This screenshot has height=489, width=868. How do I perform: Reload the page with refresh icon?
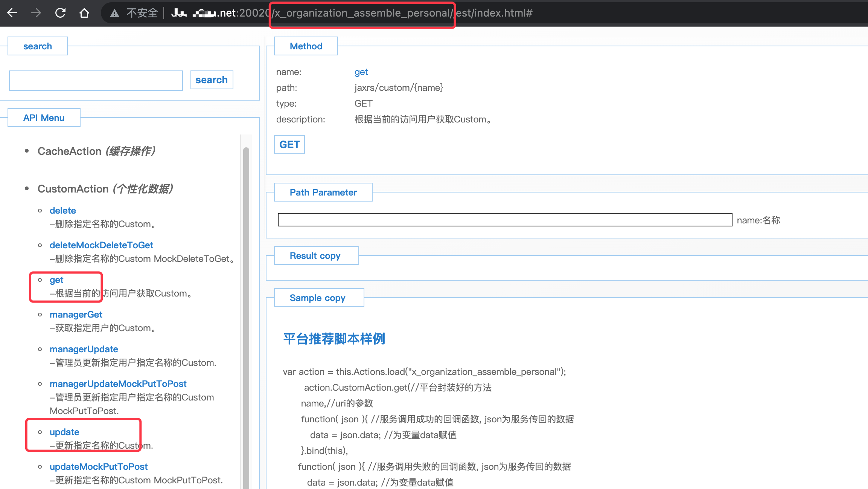coord(60,13)
